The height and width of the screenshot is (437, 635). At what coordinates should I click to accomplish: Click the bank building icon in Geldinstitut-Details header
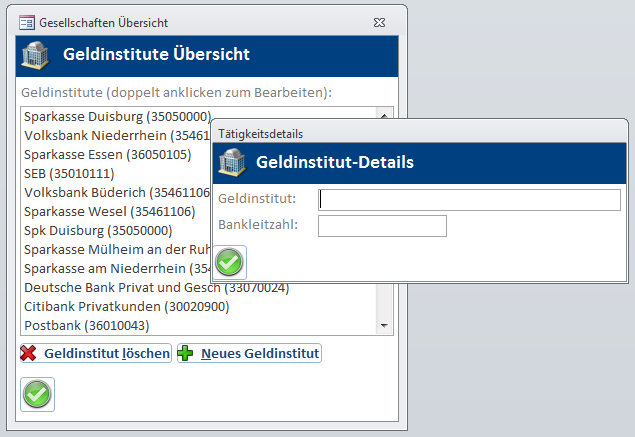pos(233,162)
